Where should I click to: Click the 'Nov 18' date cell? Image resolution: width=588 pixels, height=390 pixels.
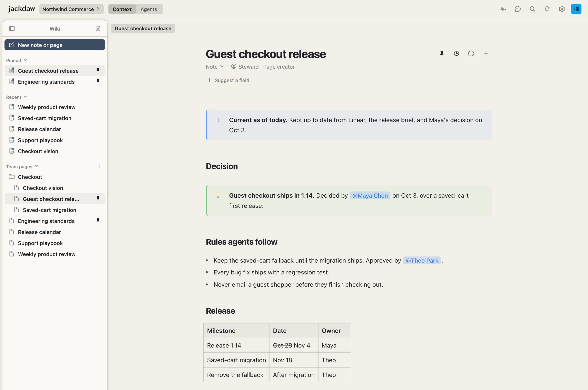[x=294, y=360]
